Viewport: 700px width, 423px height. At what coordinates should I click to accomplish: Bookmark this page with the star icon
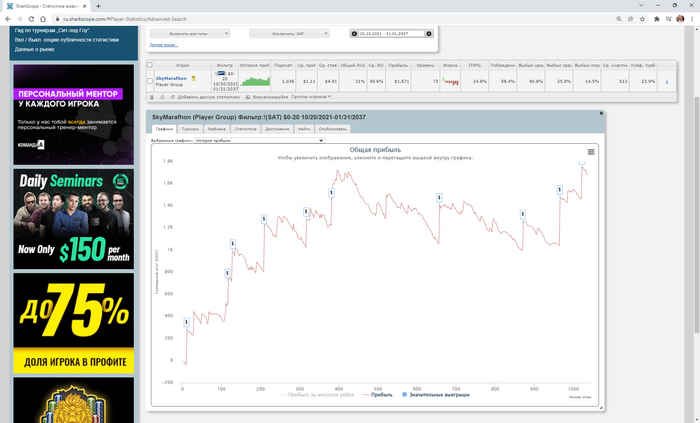coord(642,19)
